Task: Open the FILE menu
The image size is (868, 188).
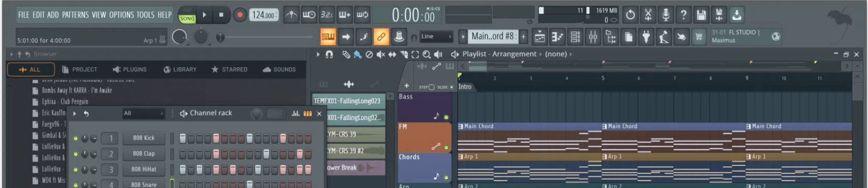Action: [23, 15]
